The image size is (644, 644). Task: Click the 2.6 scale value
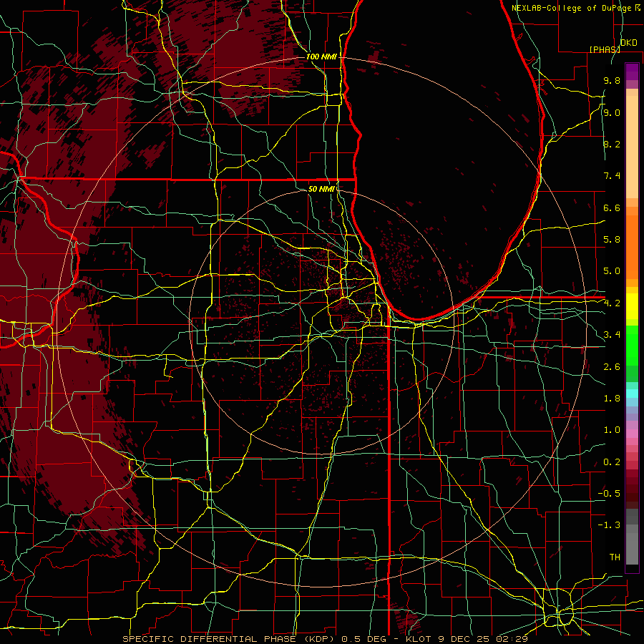point(612,367)
